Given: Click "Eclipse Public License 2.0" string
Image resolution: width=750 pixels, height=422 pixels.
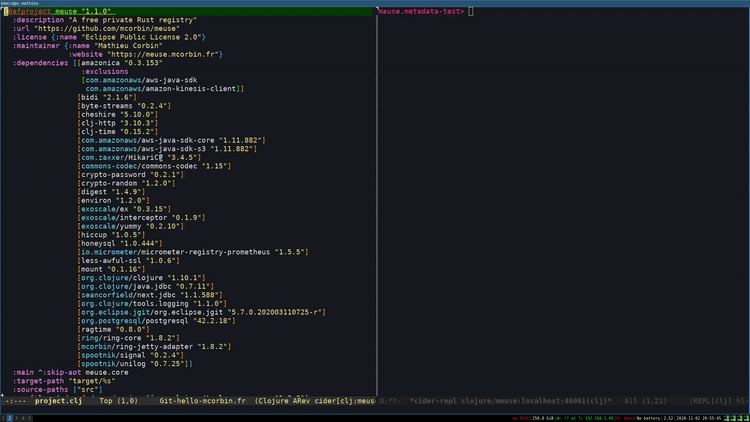Looking at the screenshot, I should (142, 37).
